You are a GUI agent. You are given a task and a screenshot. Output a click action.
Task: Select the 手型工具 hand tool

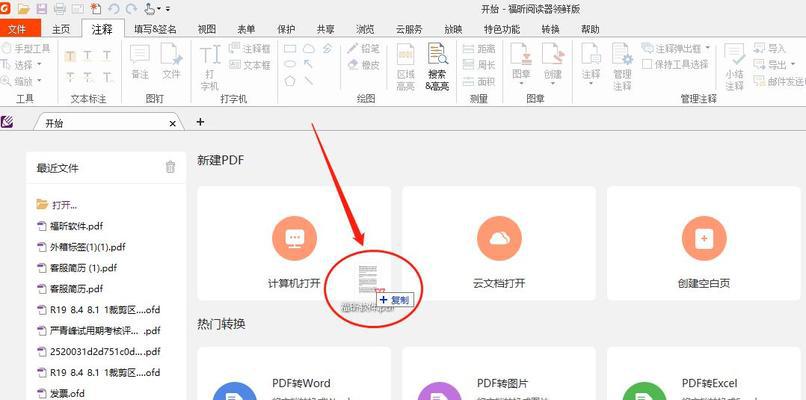pyautogui.click(x=26, y=49)
